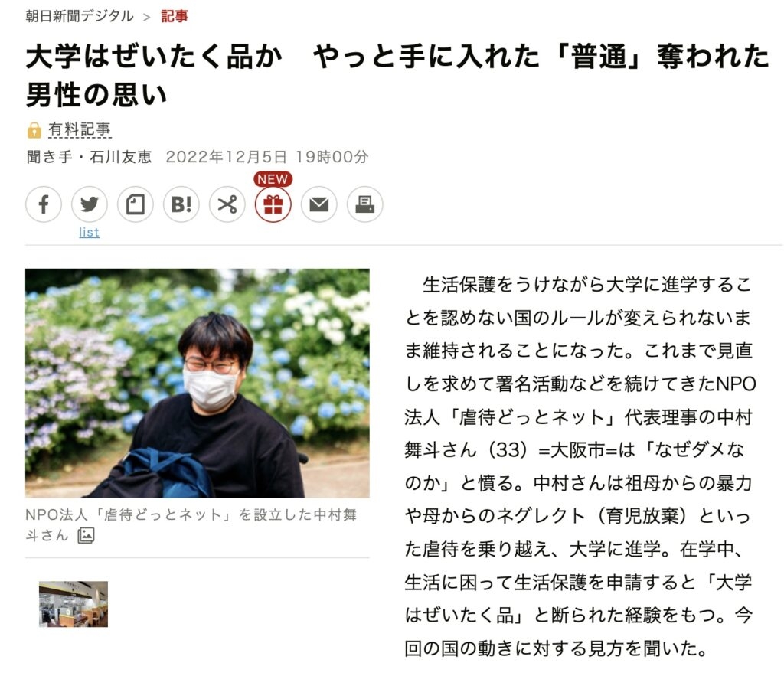Open the main photo of 中村舞斗さん
The height and width of the screenshot is (676, 784).
point(198,383)
